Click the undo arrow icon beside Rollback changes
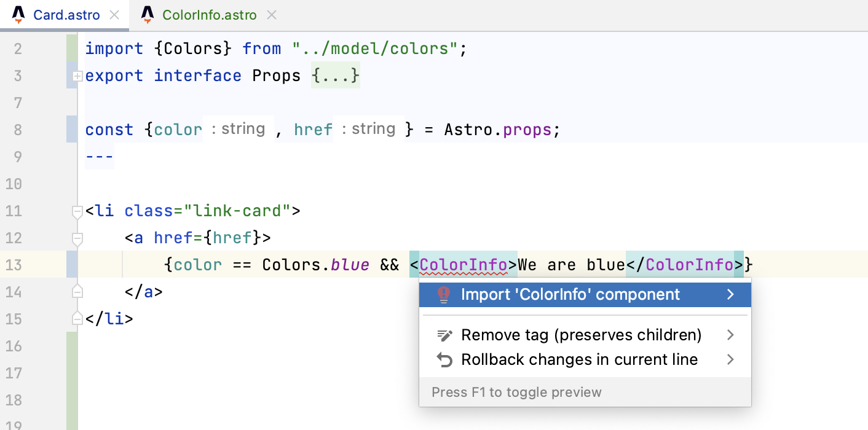 tap(444, 359)
